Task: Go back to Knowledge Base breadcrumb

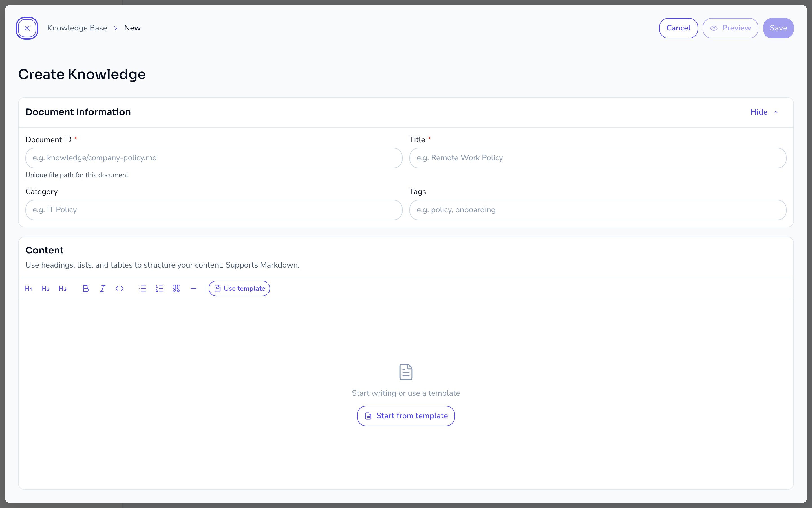Action: 77,28
